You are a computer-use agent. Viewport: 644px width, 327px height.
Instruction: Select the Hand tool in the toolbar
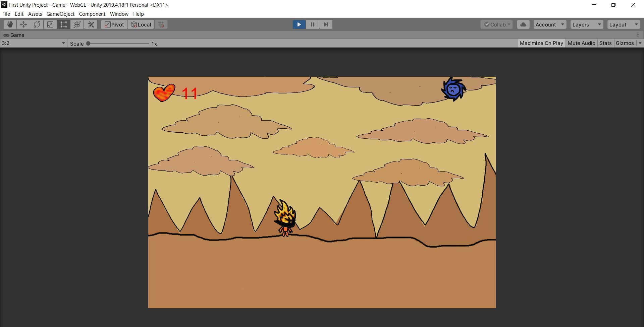(10, 24)
